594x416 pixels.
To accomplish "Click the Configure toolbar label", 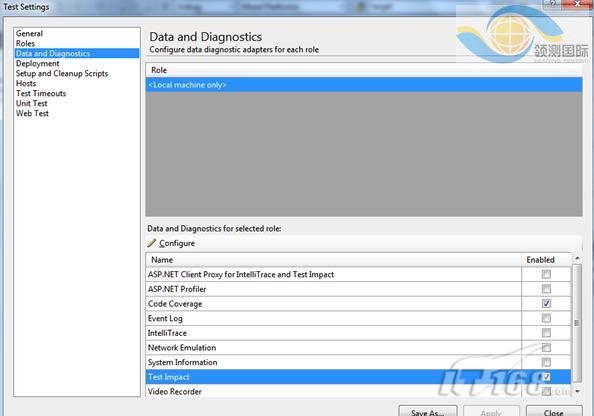I will [x=177, y=243].
